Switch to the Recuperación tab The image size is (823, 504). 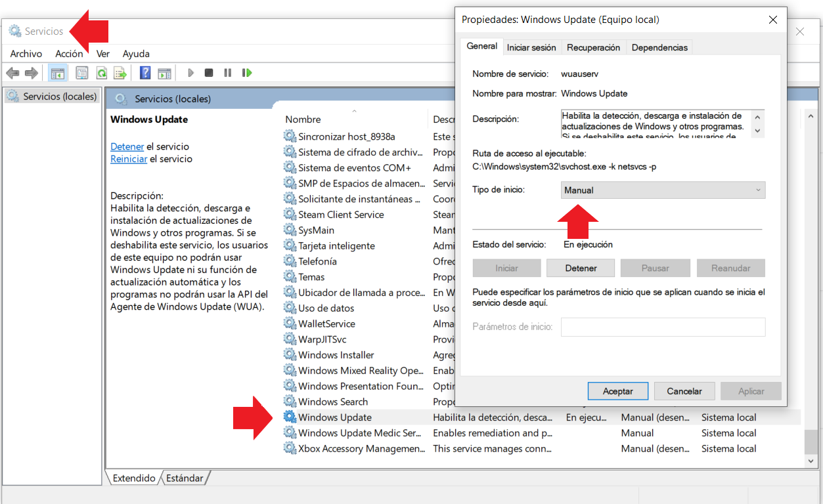tap(593, 47)
